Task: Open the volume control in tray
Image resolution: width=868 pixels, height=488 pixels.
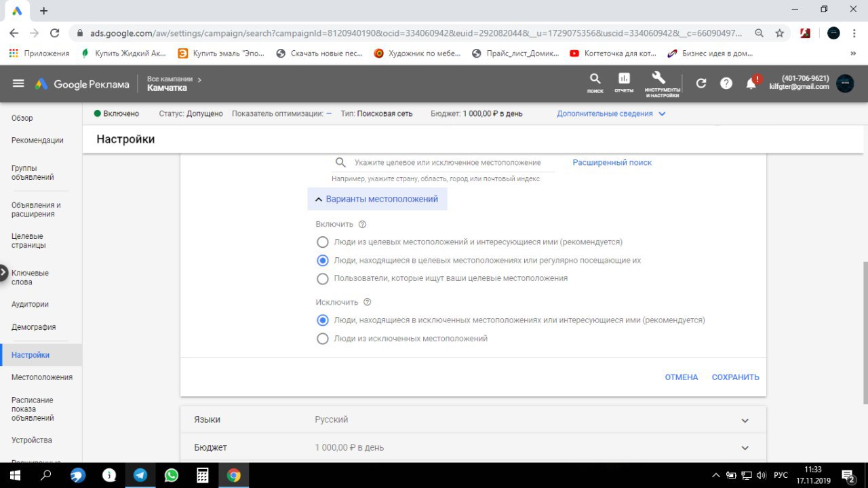Action: click(x=761, y=475)
